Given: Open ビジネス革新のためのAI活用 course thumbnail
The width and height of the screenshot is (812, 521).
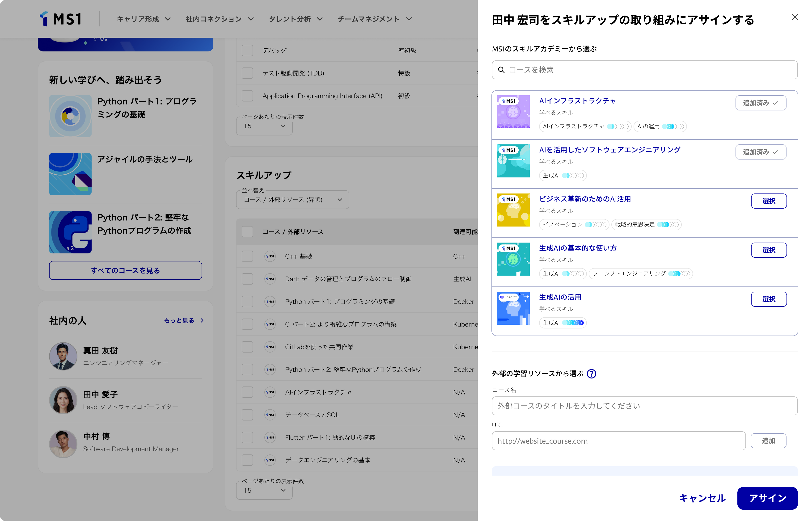Looking at the screenshot, I should (513, 210).
